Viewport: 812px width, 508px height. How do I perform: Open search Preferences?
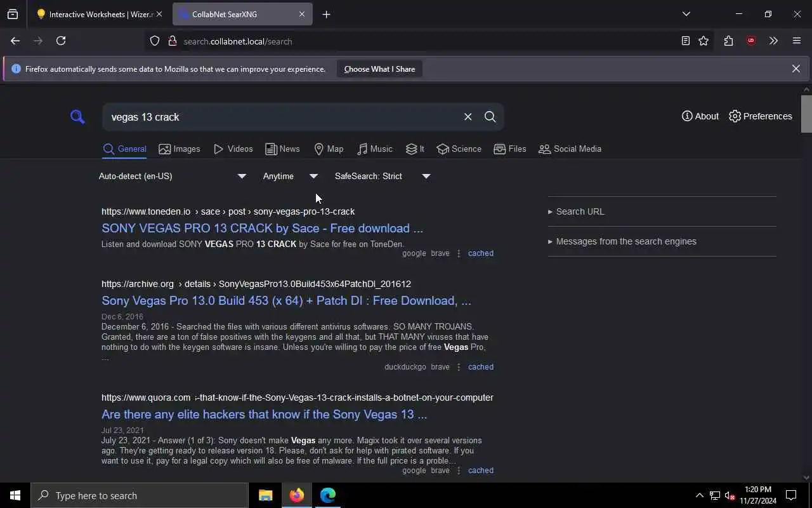(x=761, y=116)
